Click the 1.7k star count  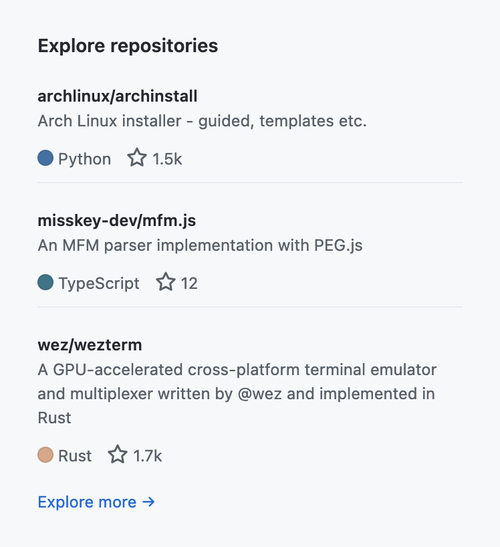pos(148,456)
